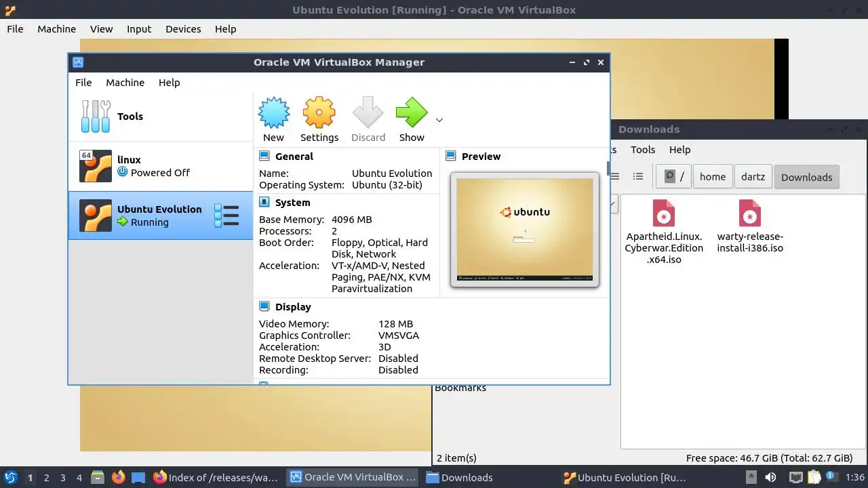Click the VirtualBox Manager title bar icon

tap(78, 62)
